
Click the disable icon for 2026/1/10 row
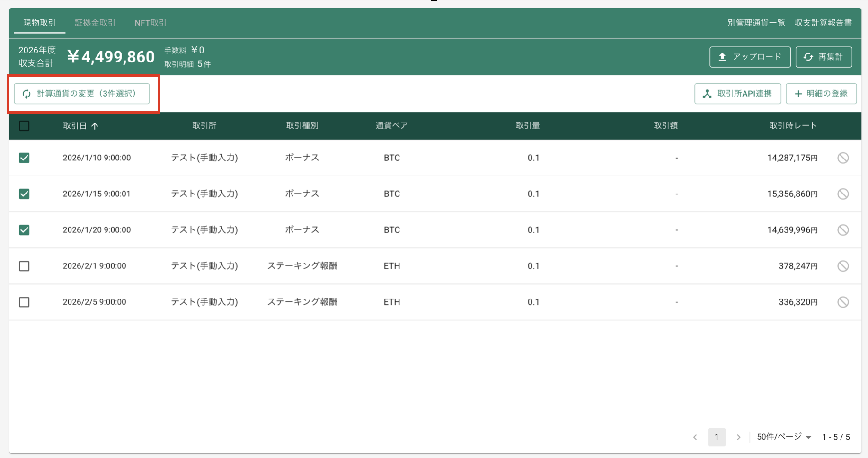pyautogui.click(x=843, y=158)
